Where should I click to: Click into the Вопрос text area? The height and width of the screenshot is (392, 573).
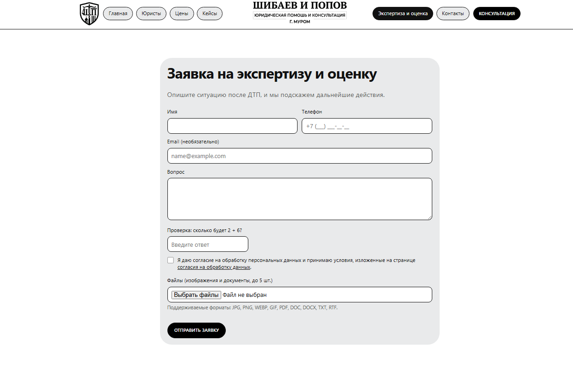click(300, 199)
